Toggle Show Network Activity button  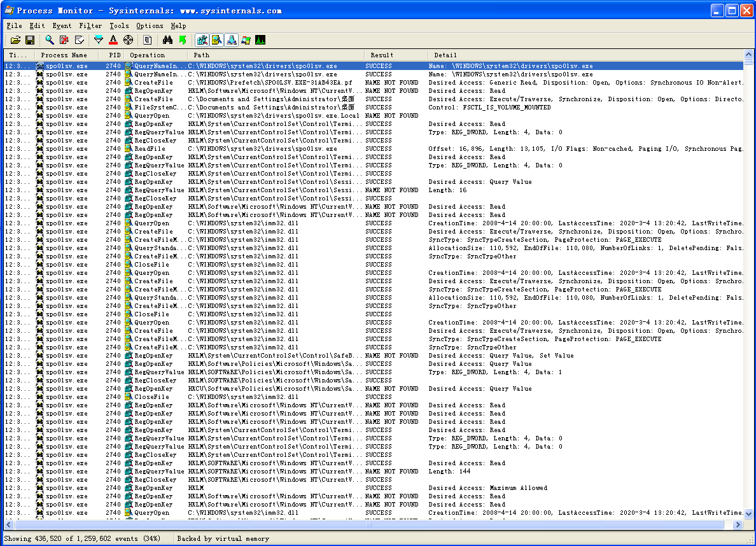(232, 40)
